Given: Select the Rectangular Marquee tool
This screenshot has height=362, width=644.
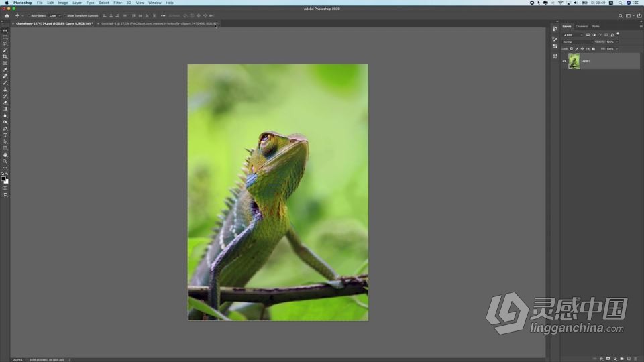Looking at the screenshot, I should [x=5, y=37].
